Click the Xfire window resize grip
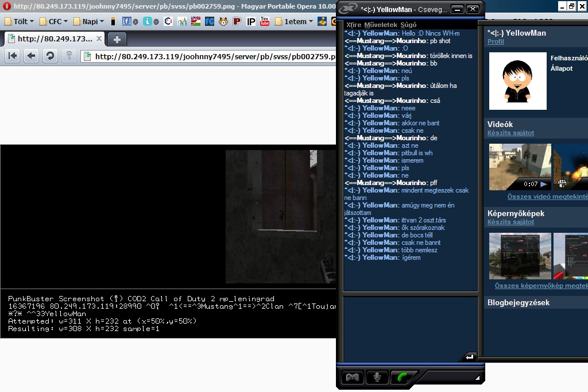The height and width of the screenshot is (392, 588). 477,378
